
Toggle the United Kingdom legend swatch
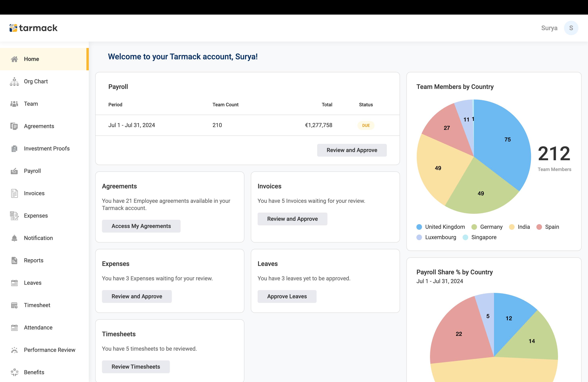(x=419, y=227)
